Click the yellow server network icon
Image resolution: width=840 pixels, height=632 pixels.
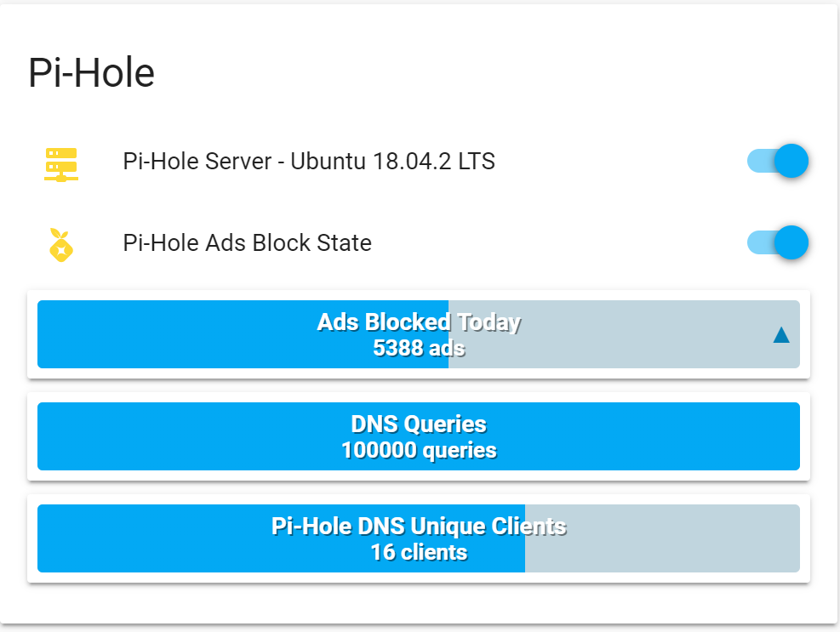(61, 164)
